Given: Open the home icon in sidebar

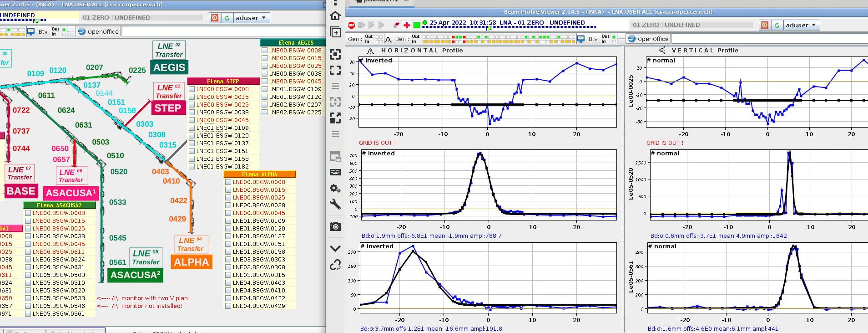Looking at the screenshot, I should click(335, 16).
